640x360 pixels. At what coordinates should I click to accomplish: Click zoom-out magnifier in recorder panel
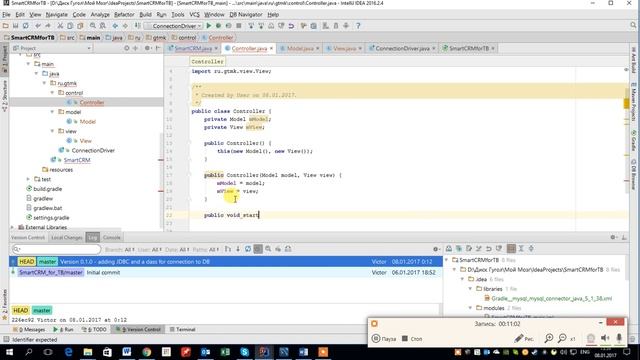click(x=562, y=338)
